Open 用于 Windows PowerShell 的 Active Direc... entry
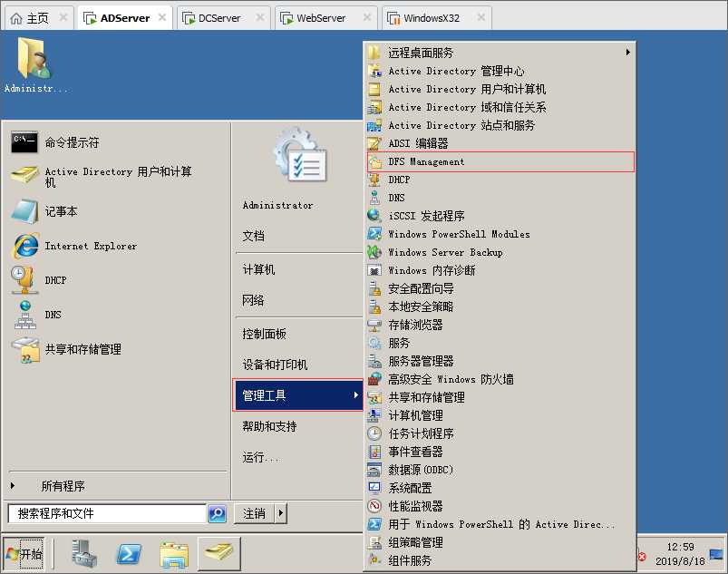 pos(500,524)
